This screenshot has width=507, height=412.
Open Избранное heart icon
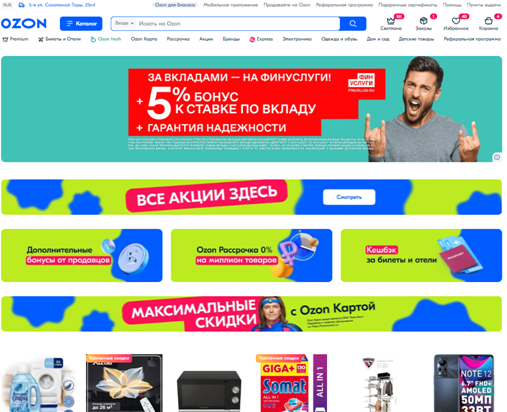(456, 23)
